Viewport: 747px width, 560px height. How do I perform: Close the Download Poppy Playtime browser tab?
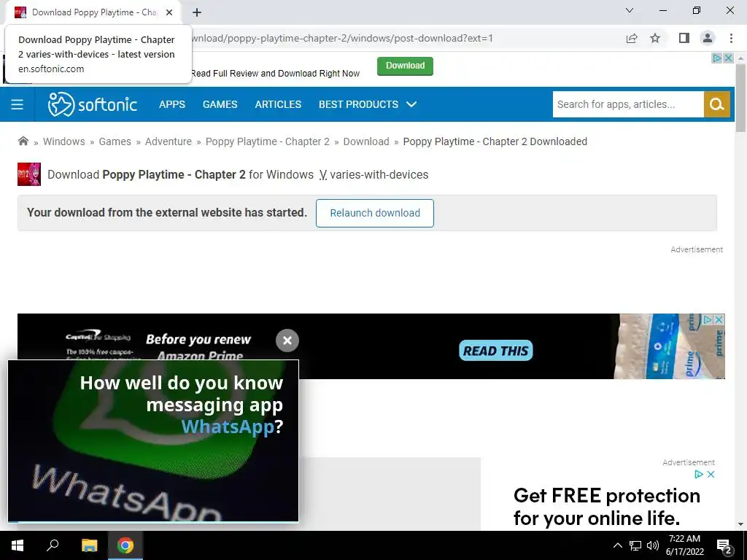pos(169,12)
